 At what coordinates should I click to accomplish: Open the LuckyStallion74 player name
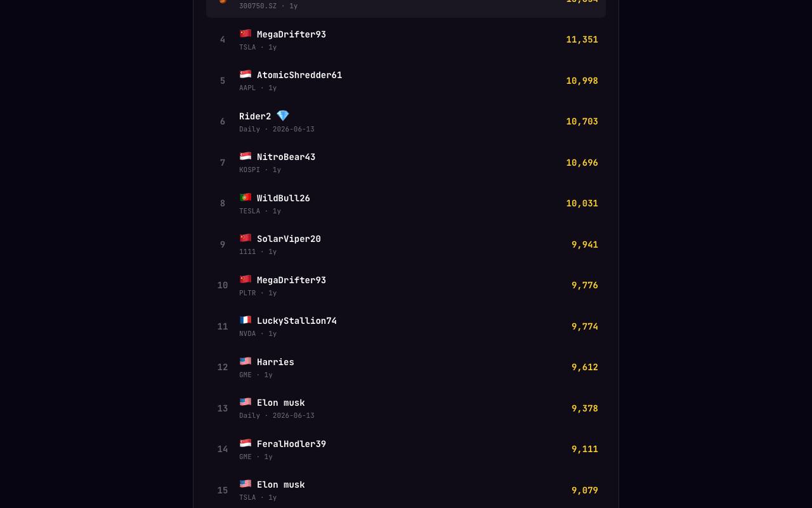[297, 321]
